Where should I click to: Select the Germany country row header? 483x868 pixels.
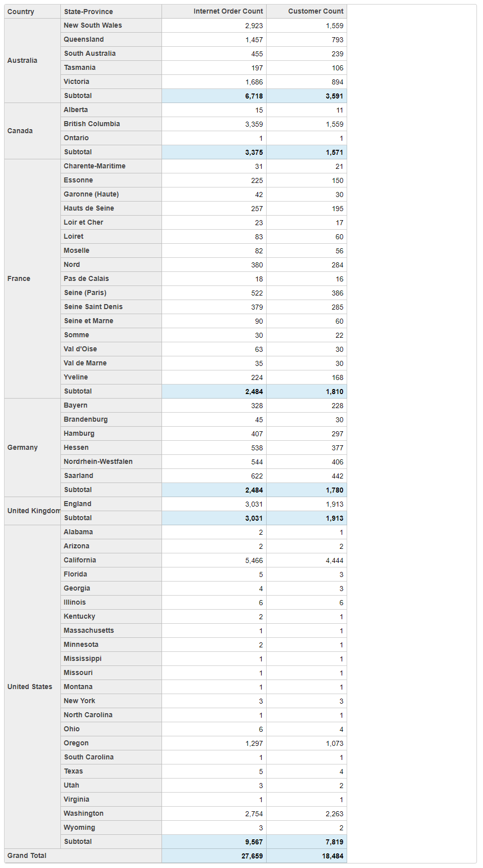[x=23, y=447]
